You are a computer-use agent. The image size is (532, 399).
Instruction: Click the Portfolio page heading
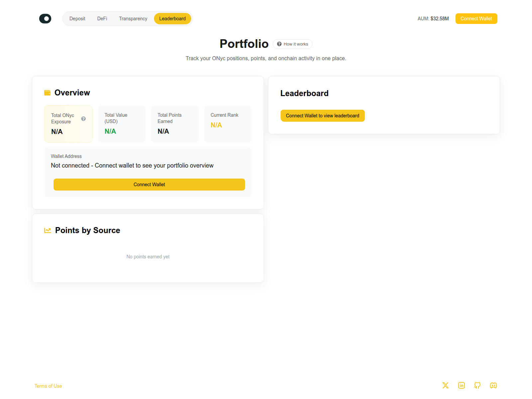(244, 44)
